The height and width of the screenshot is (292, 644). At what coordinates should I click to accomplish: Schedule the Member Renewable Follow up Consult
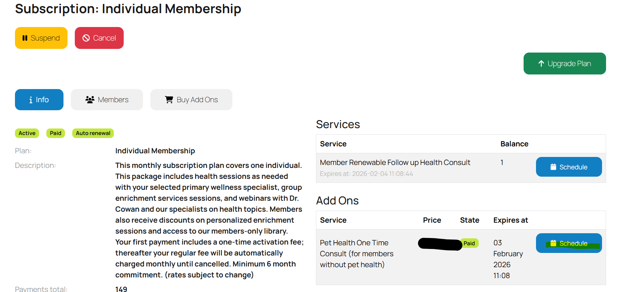569,167
